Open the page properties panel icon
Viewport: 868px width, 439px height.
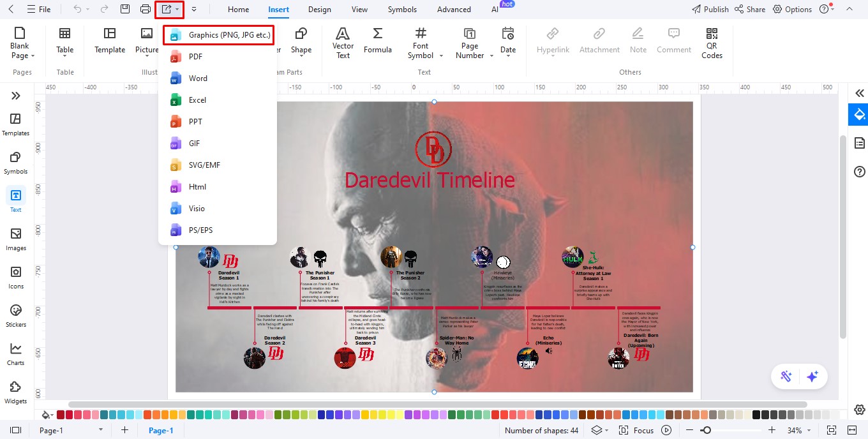pos(860,142)
